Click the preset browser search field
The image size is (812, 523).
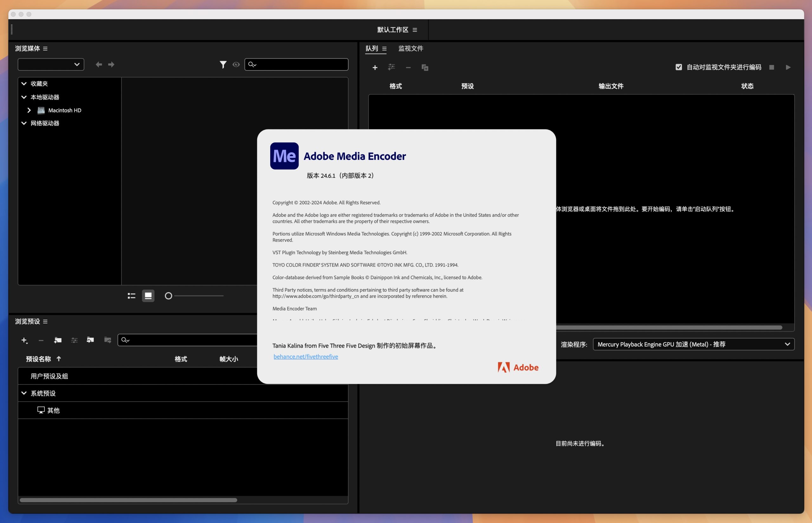tap(187, 340)
